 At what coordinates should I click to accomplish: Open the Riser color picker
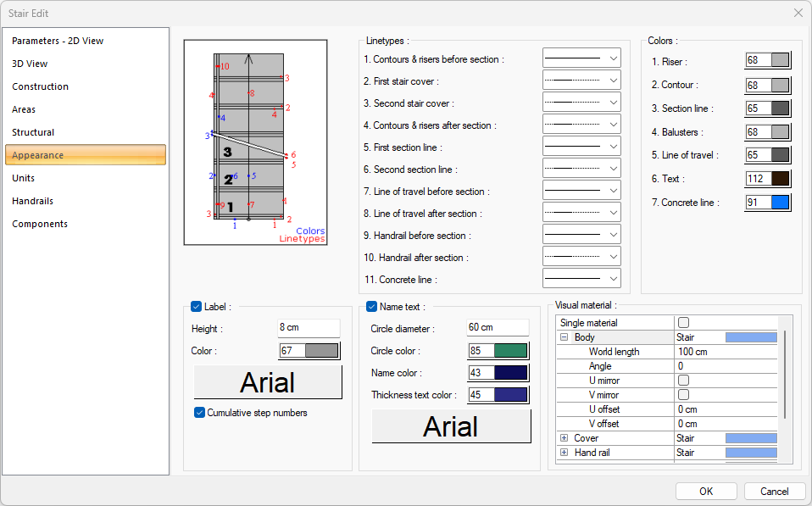click(x=780, y=60)
